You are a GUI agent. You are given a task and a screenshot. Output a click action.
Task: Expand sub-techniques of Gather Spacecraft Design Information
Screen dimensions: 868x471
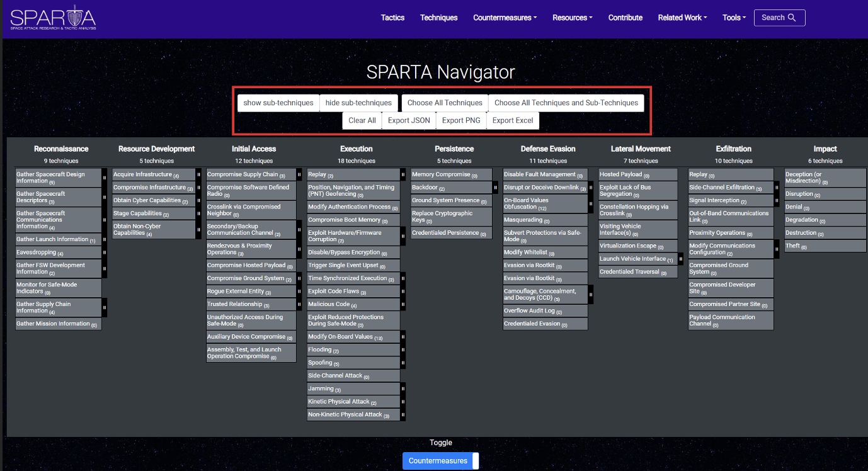105,178
